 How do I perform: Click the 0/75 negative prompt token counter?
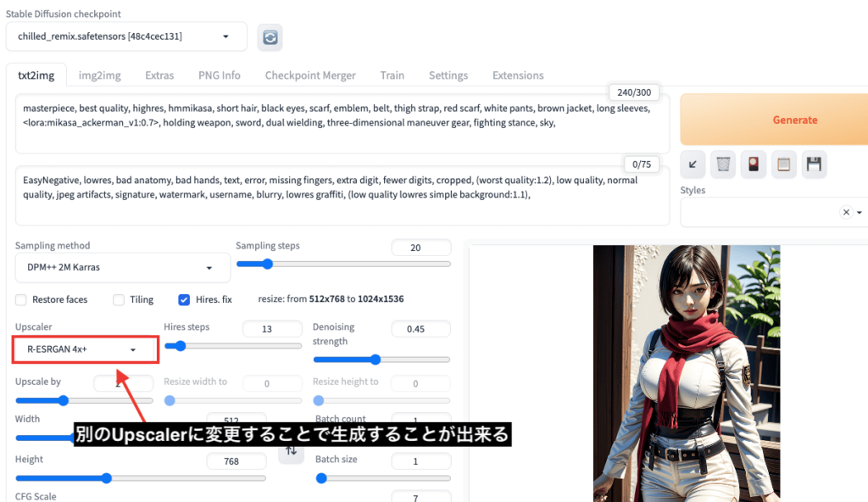point(641,165)
